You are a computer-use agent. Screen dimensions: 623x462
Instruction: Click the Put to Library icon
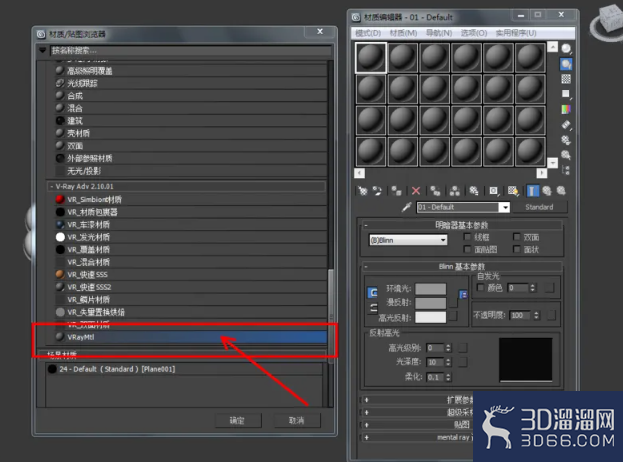pyautogui.click(x=474, y=191)
